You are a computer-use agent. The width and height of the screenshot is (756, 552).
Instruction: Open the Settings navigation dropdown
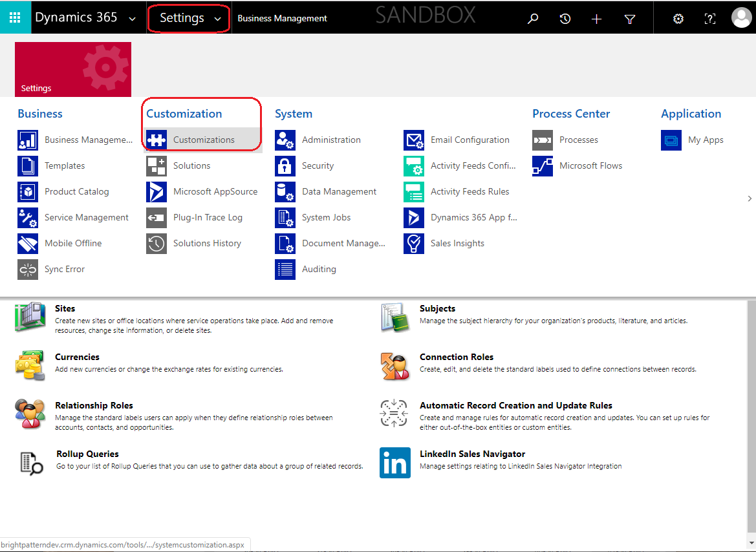[x=189, y=18]
